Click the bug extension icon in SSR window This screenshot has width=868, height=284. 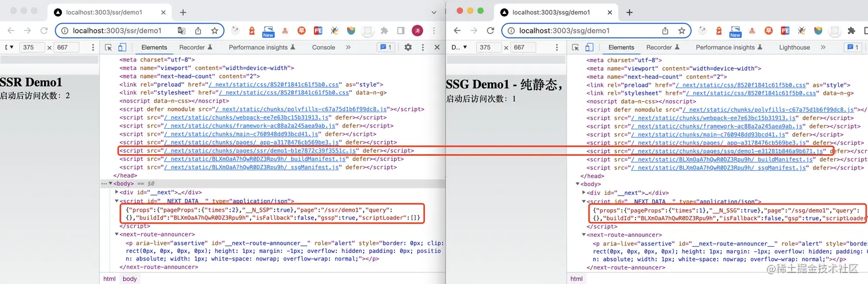pos(335,30)
